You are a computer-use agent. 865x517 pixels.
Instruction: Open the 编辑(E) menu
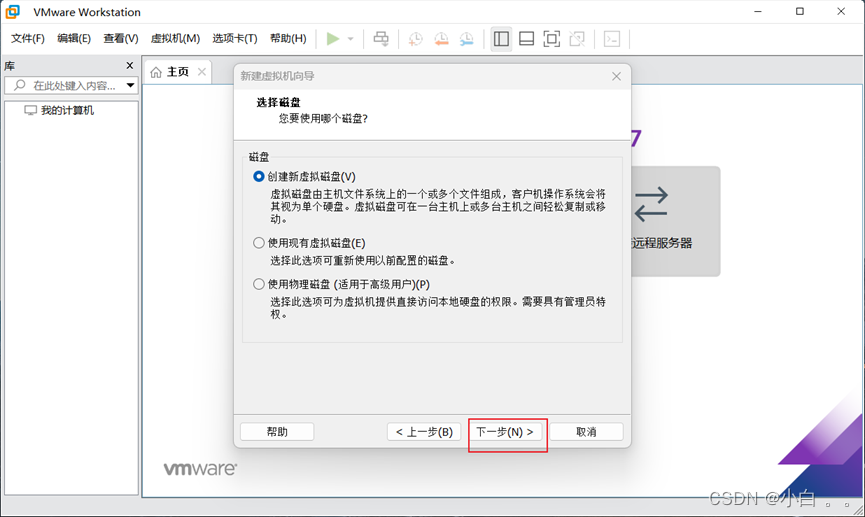pyautogui.click(x=74, y=38)
